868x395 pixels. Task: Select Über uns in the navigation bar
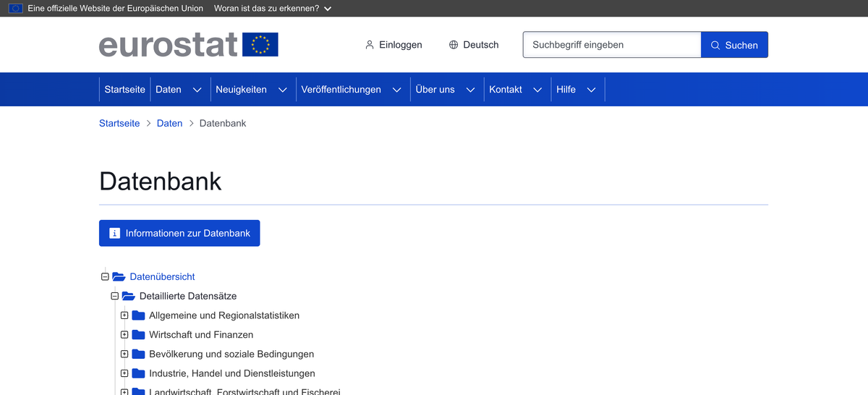click(435, 90)
